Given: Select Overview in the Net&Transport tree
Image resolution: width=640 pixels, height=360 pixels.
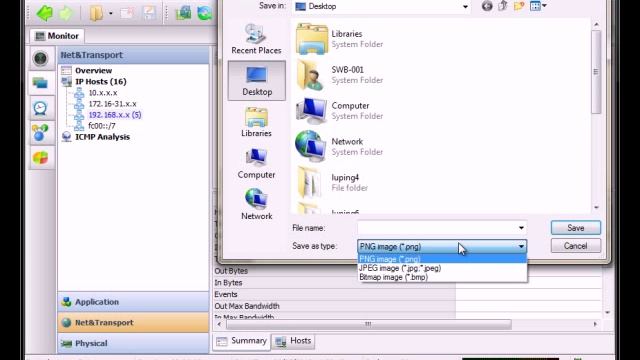Looking at the screenshot, I should pyautogui.click(x=93, y=71).
